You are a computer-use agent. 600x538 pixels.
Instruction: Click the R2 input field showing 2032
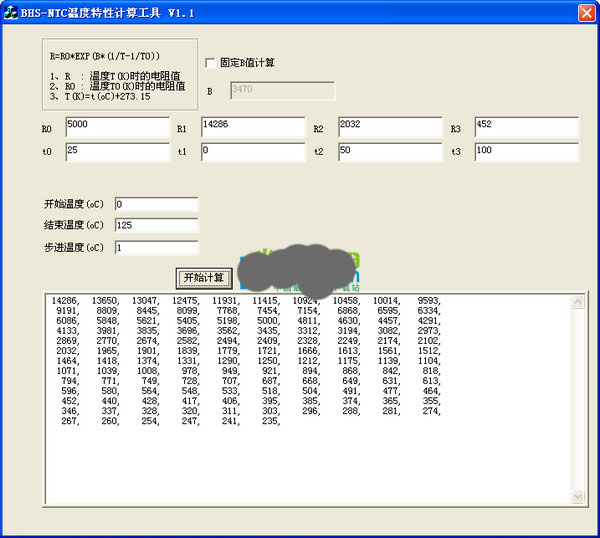(390, 127)
